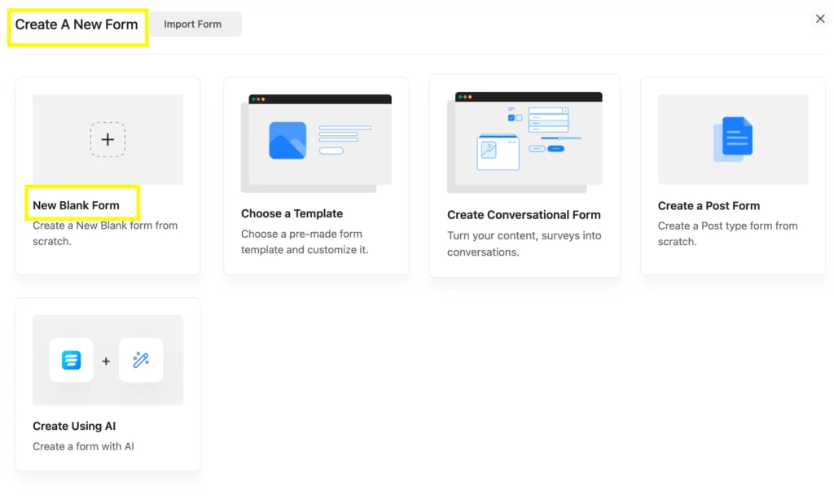Click the slider in conversational form illustration
This screenshot has height=504, width=834.
560,138
